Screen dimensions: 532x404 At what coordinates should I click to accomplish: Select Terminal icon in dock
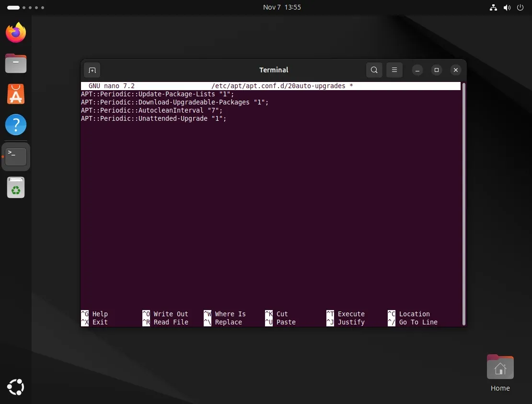(x=16, y=156)
